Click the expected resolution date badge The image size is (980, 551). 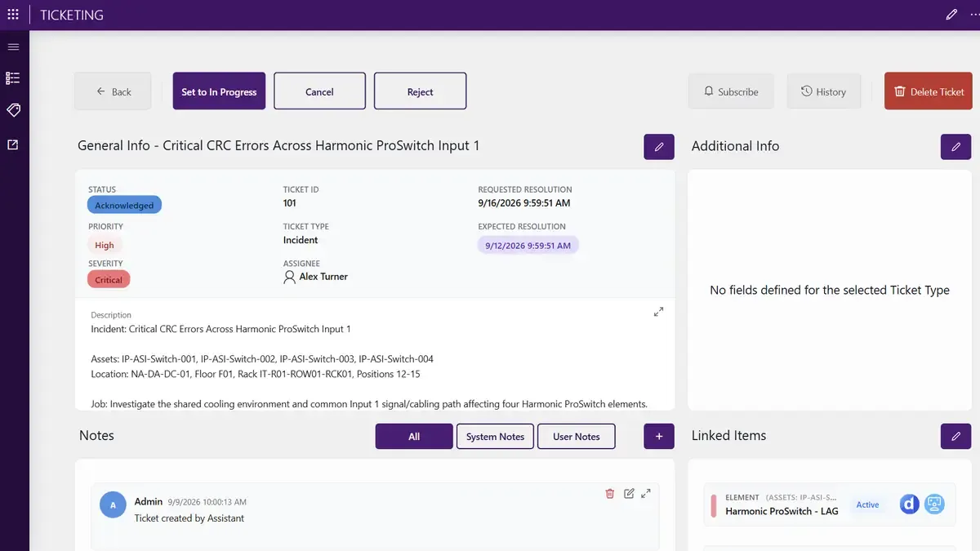point(528,245)
